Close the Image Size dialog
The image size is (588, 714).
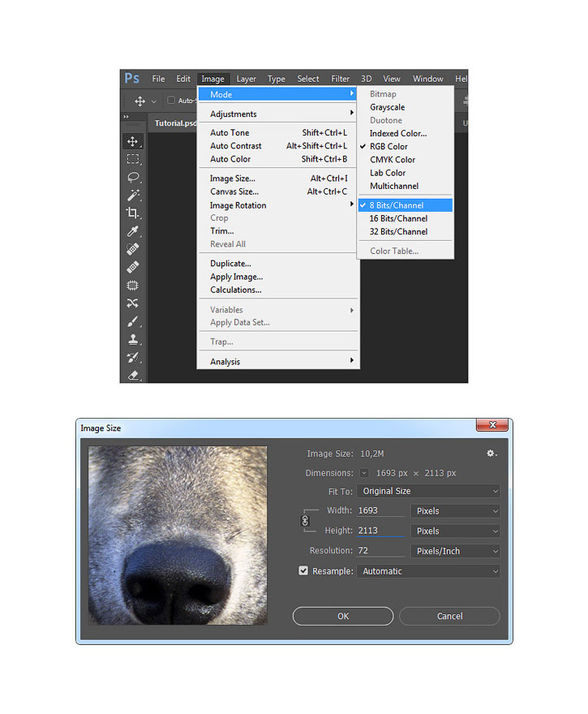pyautogui.click(x=492, y=425)
